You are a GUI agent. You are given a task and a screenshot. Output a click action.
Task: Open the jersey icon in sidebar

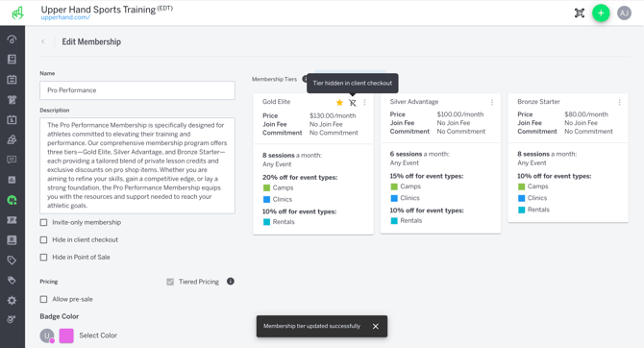(12, 99)
